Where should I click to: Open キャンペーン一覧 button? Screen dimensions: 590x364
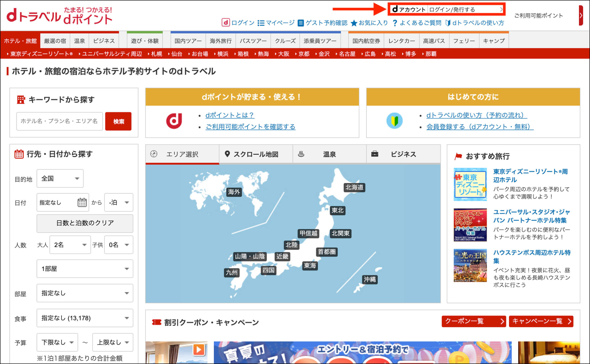tap(541, 321)
